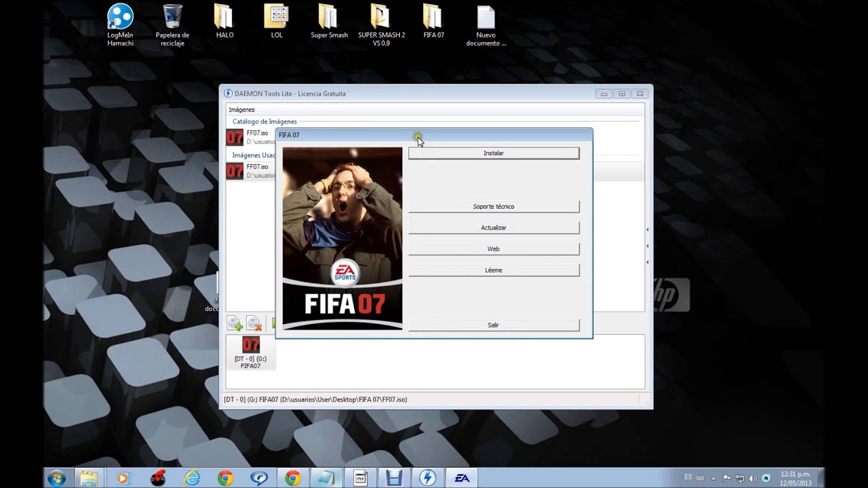Click the DAEMON Tools lightning icon in the taskbar
Image resolution: width=868 pixels, height=488 pixels.
(x=427, y=478)
